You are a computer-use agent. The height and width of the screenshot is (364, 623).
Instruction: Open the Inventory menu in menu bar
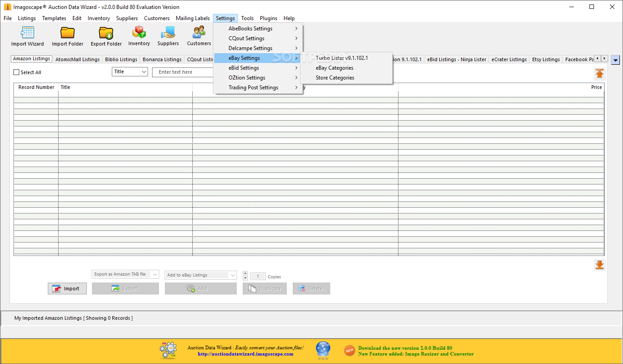coord(99,18)
